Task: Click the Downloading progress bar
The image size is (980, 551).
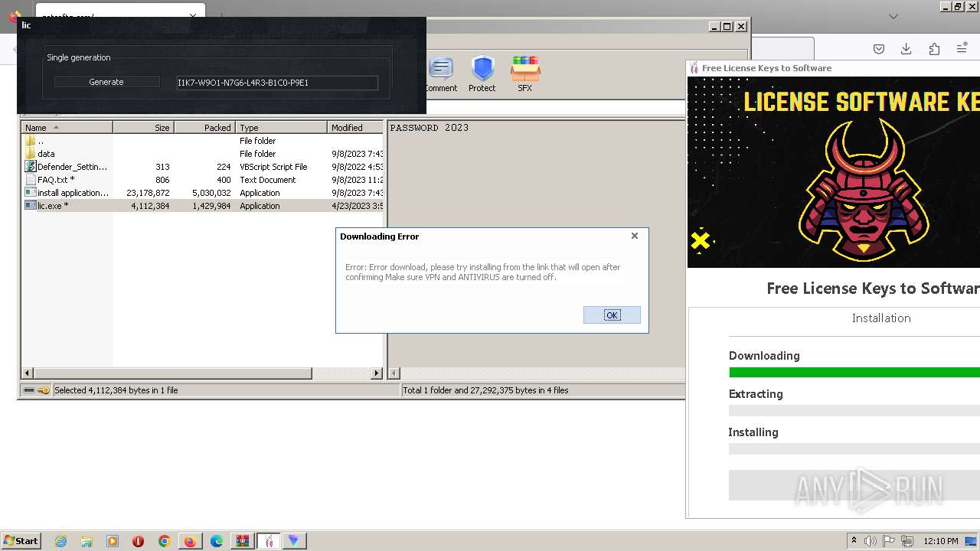Action: (x=854, y=373)
